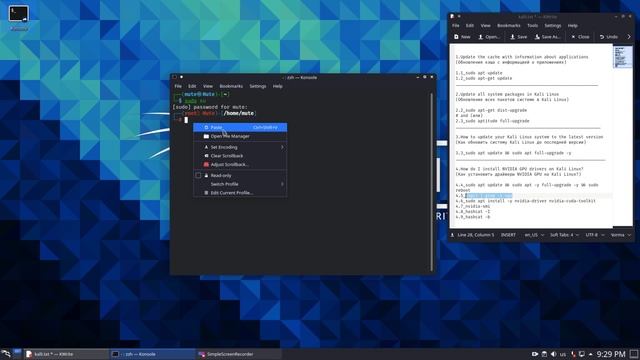
Task: Click the Konsole window title bar icon
Action: (x=175, y=77)
